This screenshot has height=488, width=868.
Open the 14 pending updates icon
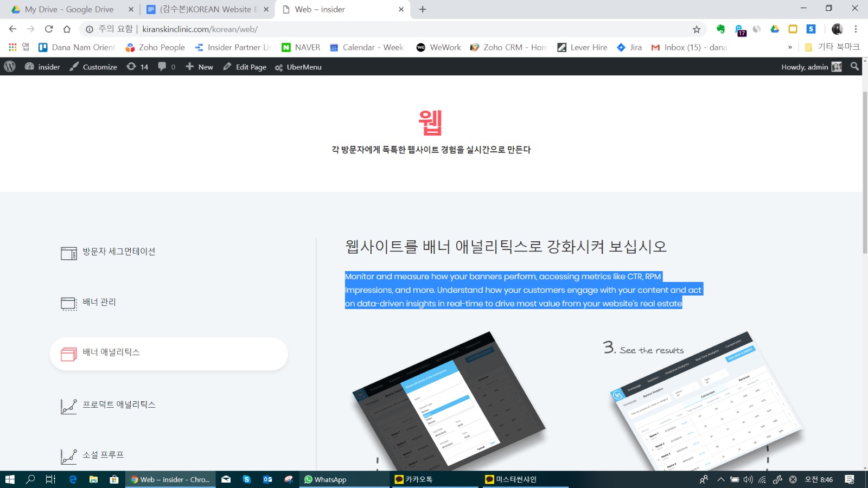coord(137,67)
